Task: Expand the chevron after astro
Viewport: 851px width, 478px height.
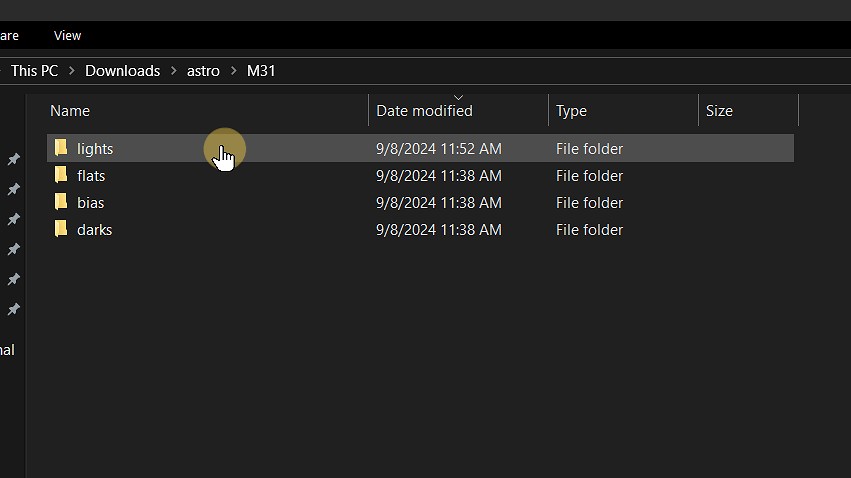Action: coord(233,71)
